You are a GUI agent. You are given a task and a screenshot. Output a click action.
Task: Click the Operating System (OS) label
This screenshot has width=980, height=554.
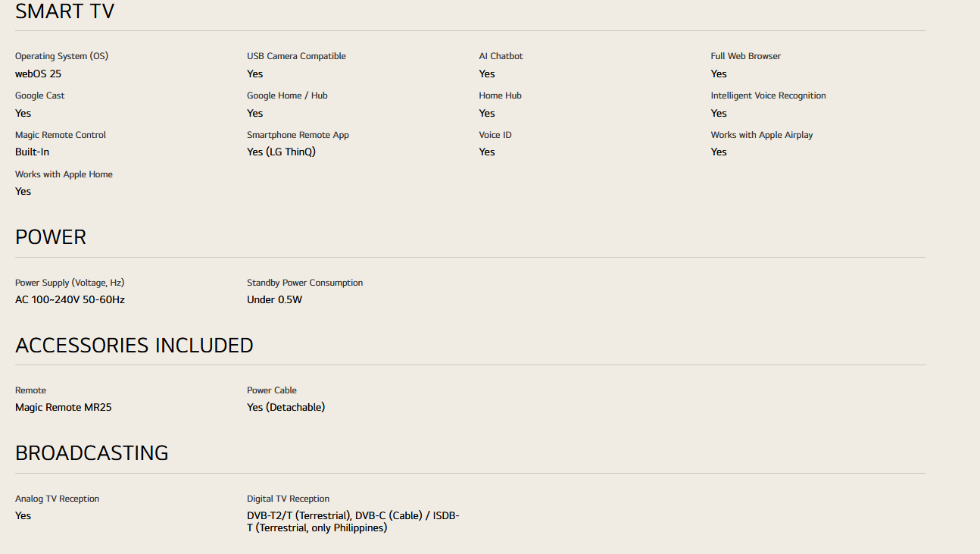[61, 56]
